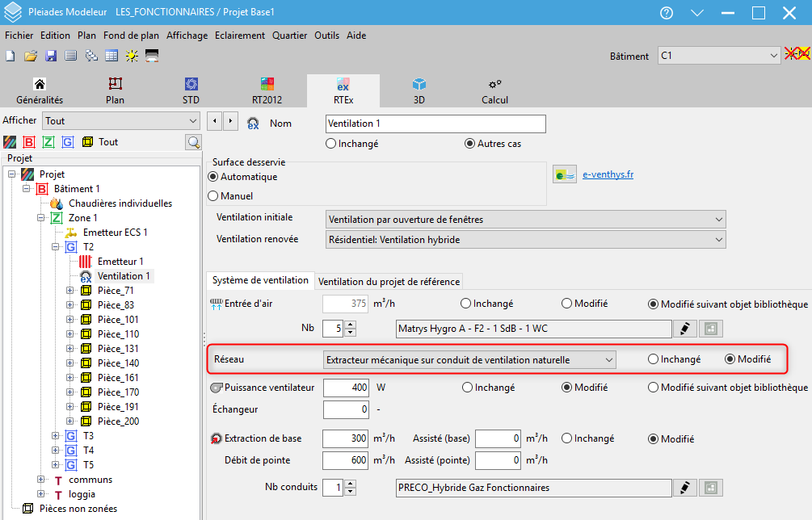Select the Manuel radio button
Screen dimensions: 812x520
point(214,195)
